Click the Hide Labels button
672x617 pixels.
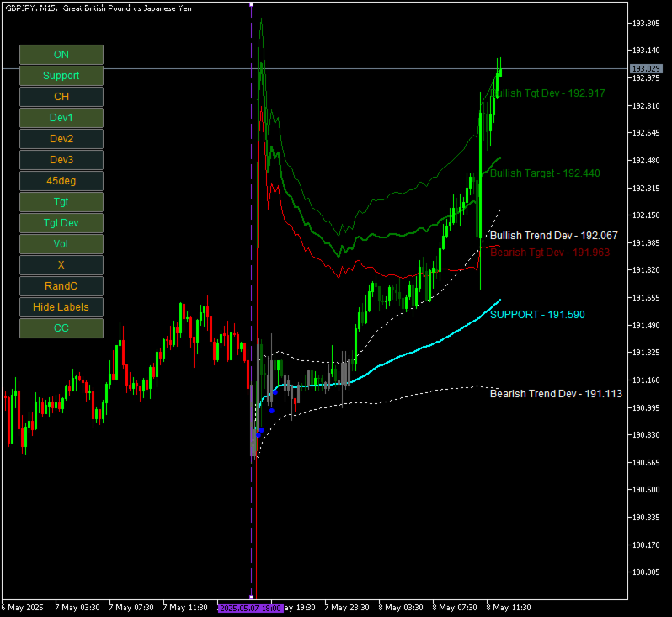(61, 306)
